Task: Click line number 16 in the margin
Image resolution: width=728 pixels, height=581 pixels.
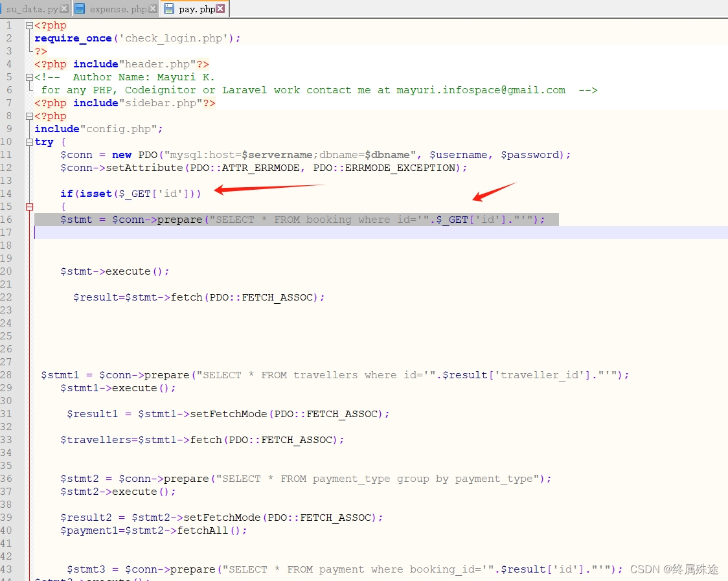Action: (x=6, y=219)
